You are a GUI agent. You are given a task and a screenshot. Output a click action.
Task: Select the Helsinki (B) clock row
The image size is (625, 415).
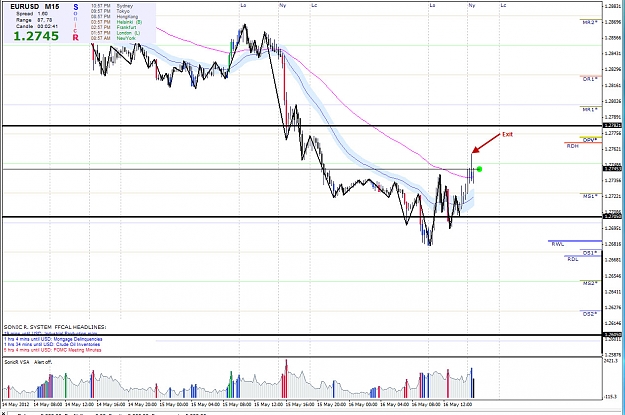(116, 22)
